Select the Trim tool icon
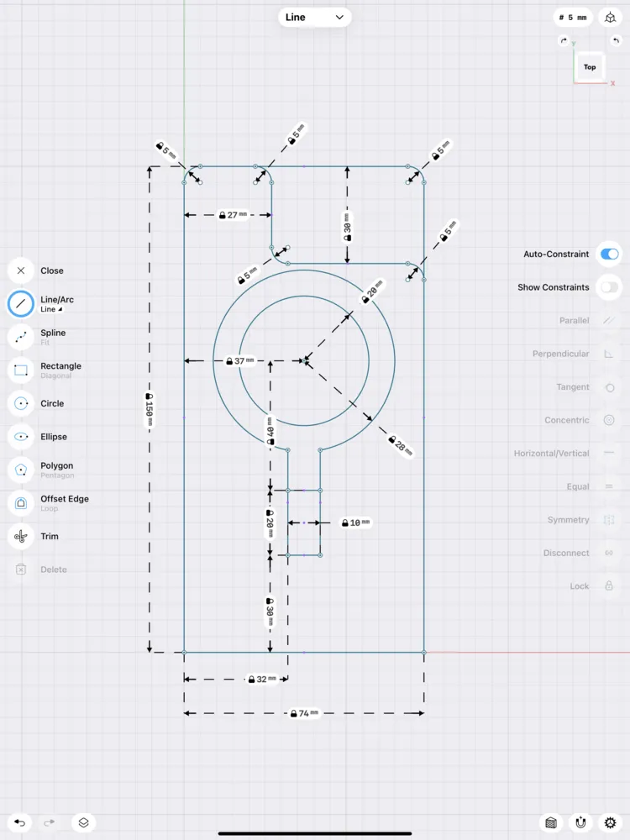630x840 pixels. pos(21,536)
